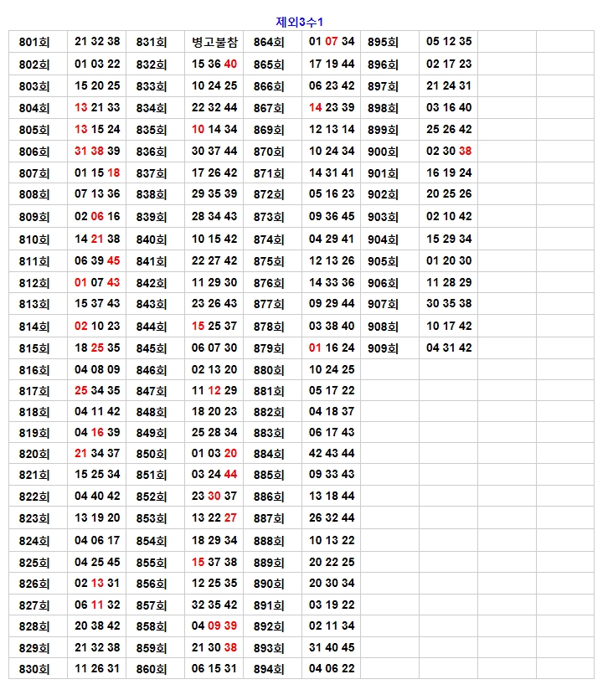Select the 04 09 39 cell for 858회
Image resolution: width=608 pixels, height=700 pixels.
[214, 626]
